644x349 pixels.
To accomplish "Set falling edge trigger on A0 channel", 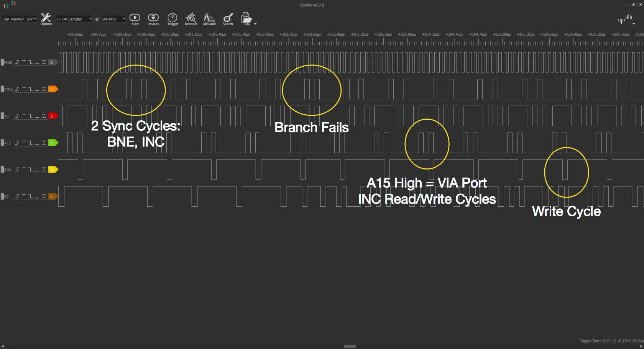I will point(30,116).
